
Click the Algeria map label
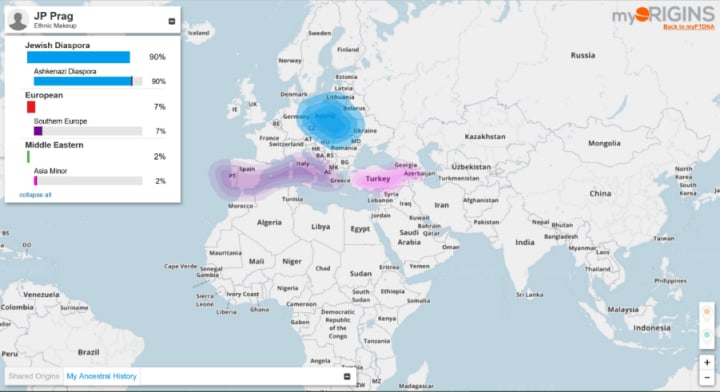click(269, 222)
